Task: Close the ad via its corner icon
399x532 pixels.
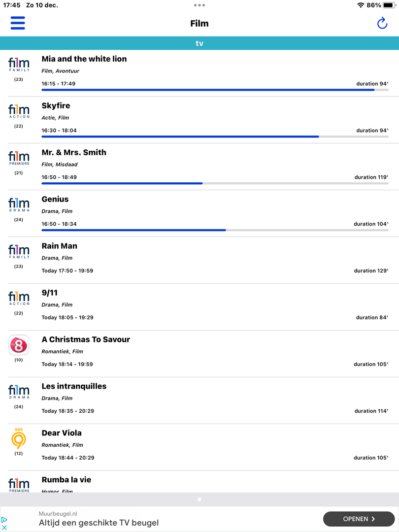Action: (x=4, y=528)
